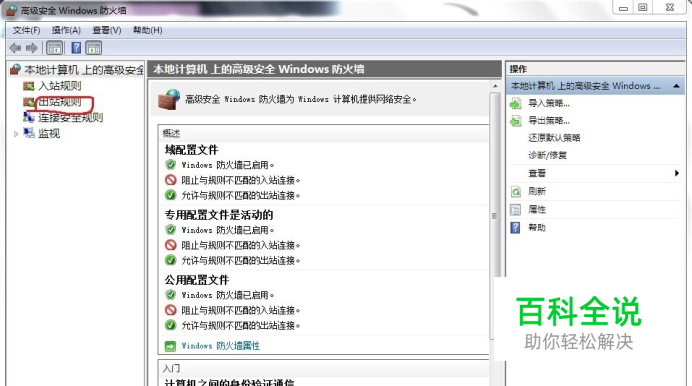This screenshot has height=386, width=692.
Task: Click green check icon under 域配置文件 enabled line
Action: tap(170, 165)
